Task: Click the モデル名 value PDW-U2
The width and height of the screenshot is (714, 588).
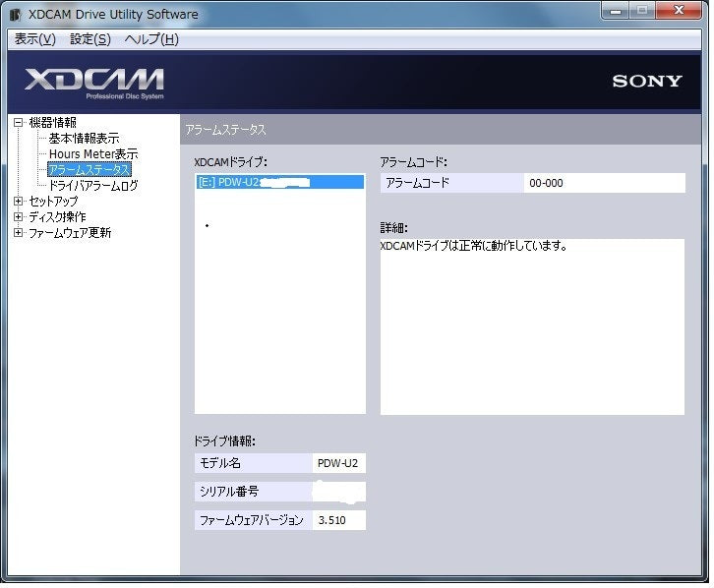Action: tap(338, 463)
